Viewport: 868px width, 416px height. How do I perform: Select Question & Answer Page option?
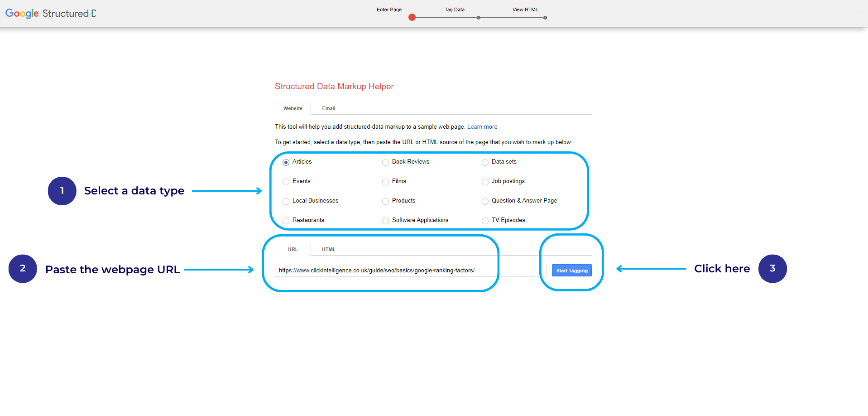coord(485,201)
